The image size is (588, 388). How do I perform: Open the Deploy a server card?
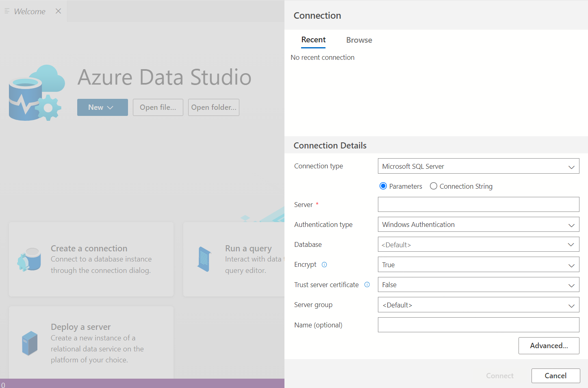point(91,342)
